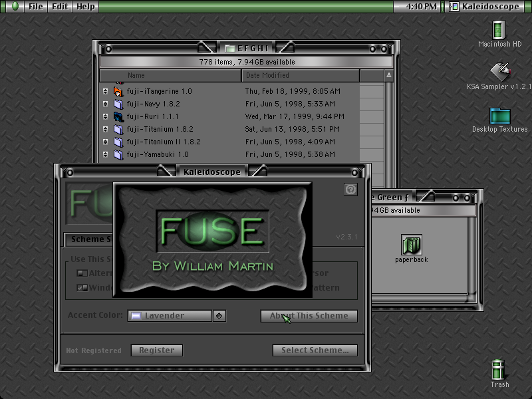Click the fuji-Titanium 1.8.2 file icon
The image size is (532, 399).
click(x=118, y=129)
